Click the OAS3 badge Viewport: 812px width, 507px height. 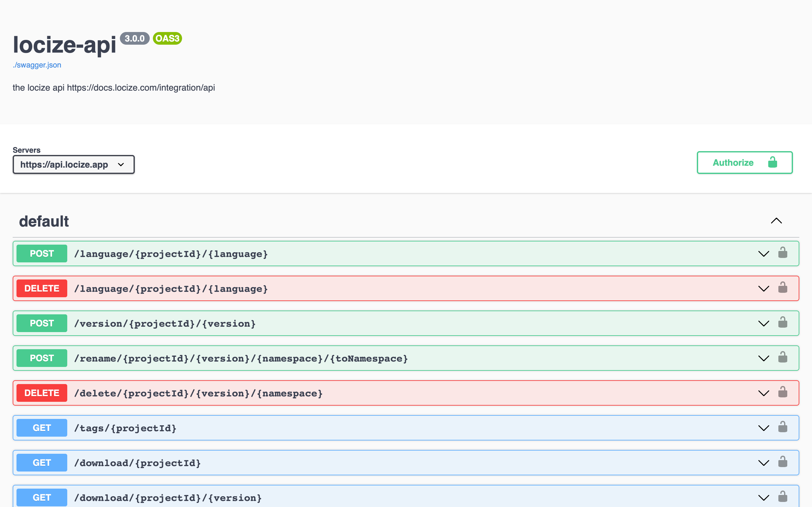167,39
